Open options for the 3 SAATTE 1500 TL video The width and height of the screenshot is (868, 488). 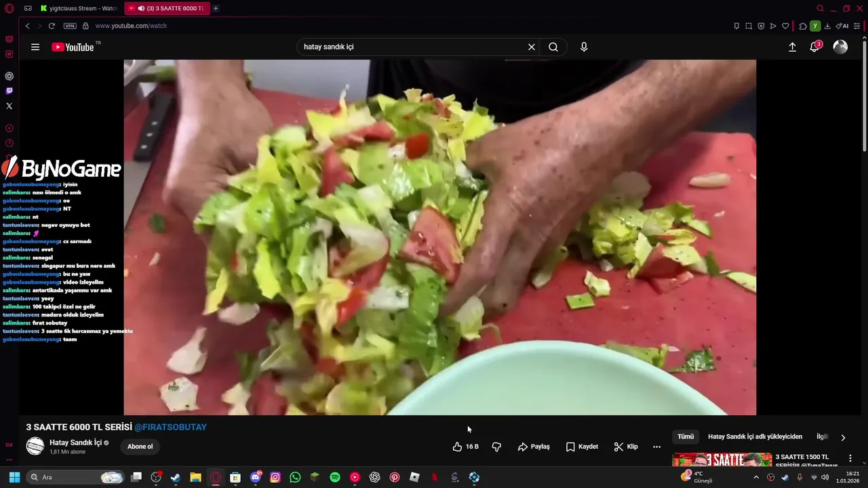[x=850, y=458]
